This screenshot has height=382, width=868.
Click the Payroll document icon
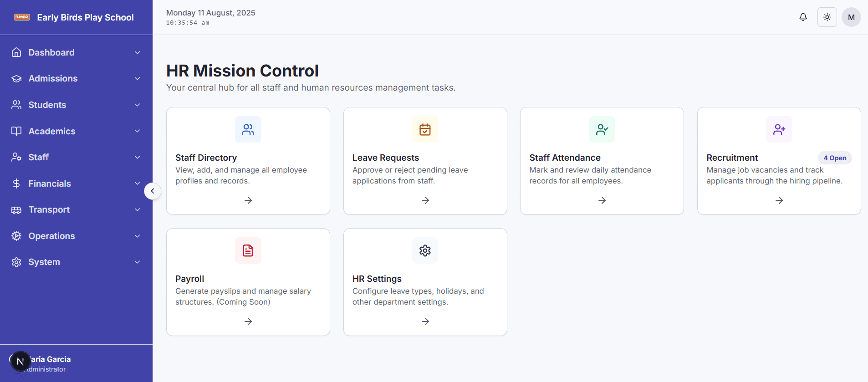click(248, 250)
